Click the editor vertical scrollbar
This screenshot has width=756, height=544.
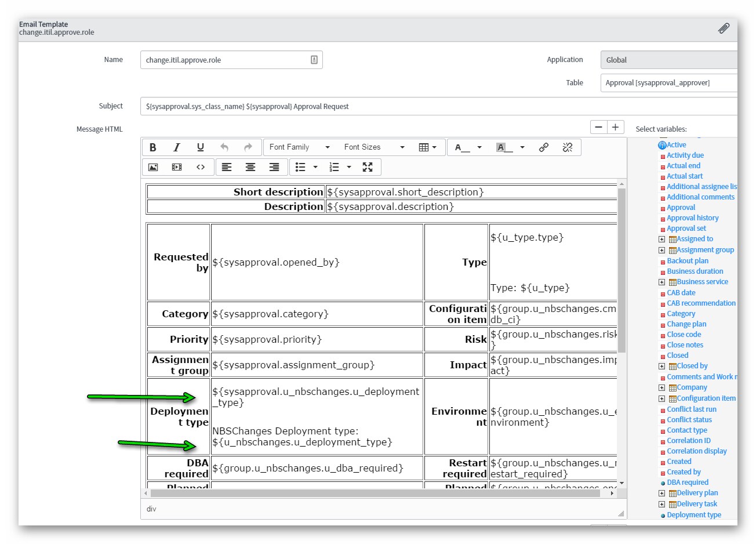(x=621, y=270)
